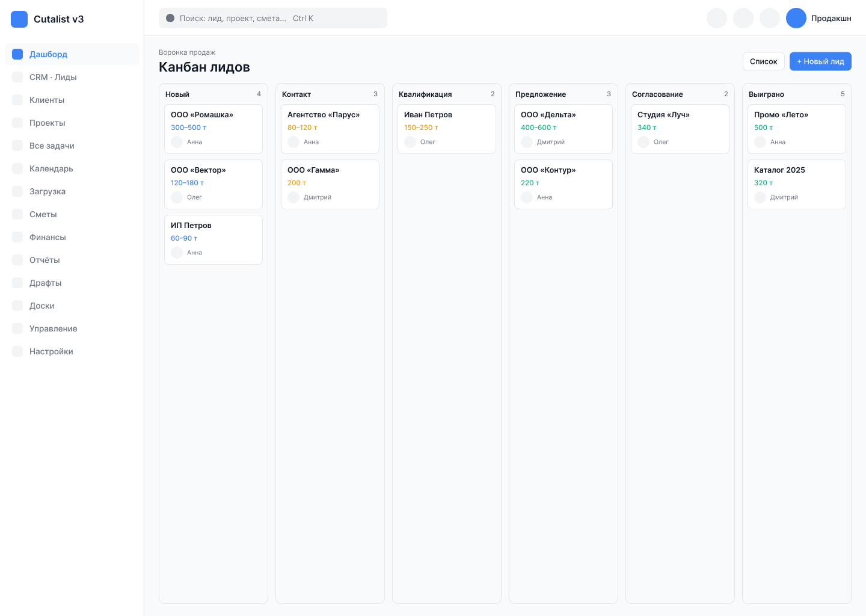
Task: Click Олег avatar on ООО «Вектор» card
Action: click(177, 197)
